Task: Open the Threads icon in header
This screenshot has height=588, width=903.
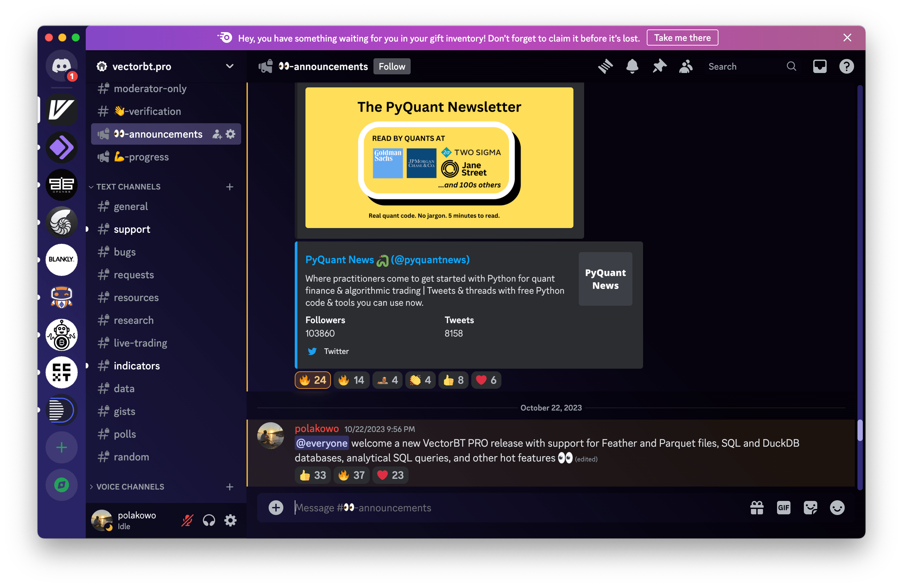Action: (x=605, y=66)
